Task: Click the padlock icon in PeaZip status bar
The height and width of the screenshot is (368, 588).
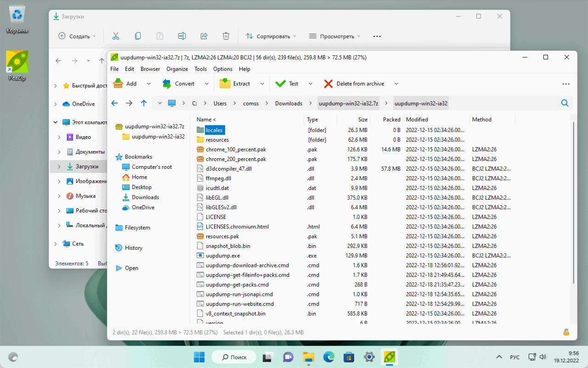Action: [x=566, y=332]
